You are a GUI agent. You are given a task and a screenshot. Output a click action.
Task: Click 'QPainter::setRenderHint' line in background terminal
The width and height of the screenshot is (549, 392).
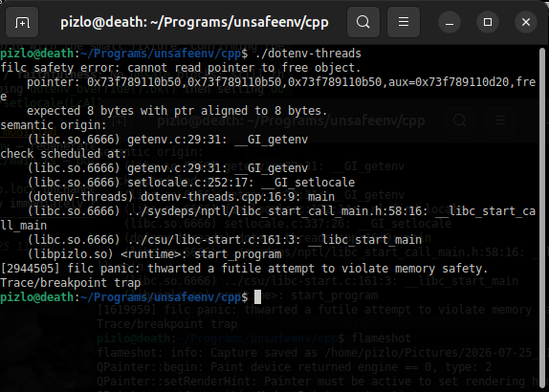point(317,381)
